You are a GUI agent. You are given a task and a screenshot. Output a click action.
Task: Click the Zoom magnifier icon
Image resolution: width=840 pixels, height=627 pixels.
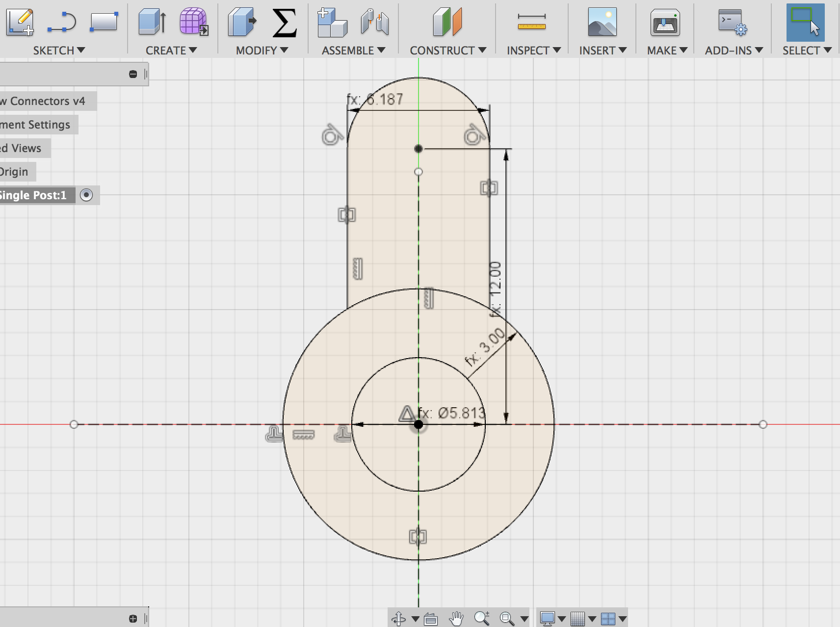point(482,618)
